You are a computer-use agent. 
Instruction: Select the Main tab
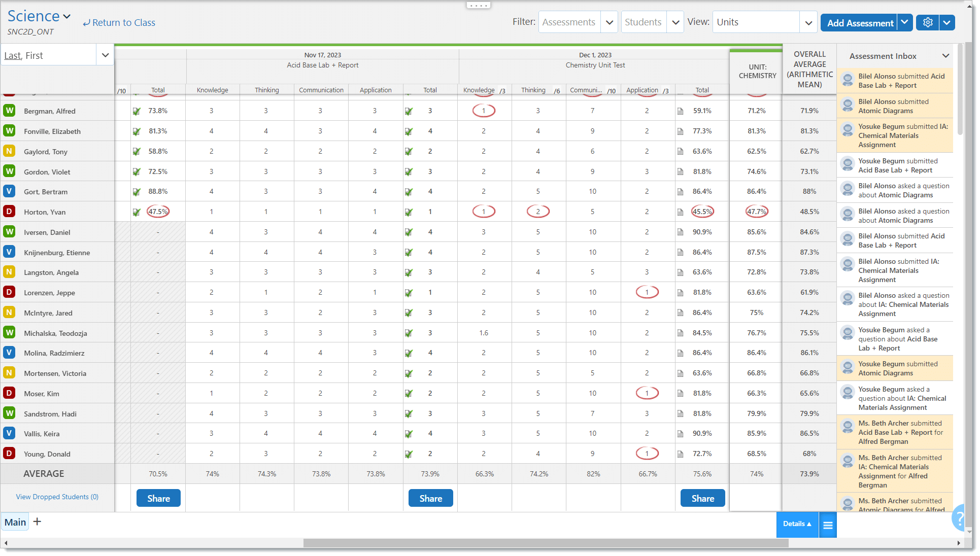[x=15, y=522]
